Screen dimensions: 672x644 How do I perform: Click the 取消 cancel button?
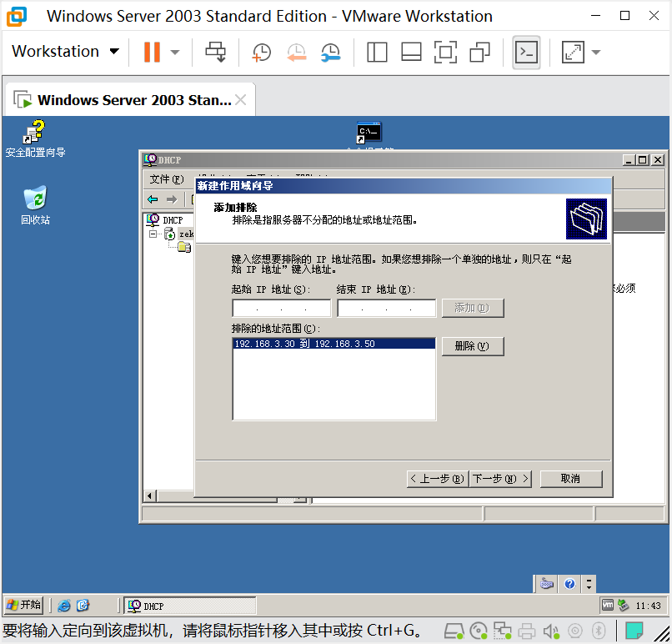(x=571, y=479)
